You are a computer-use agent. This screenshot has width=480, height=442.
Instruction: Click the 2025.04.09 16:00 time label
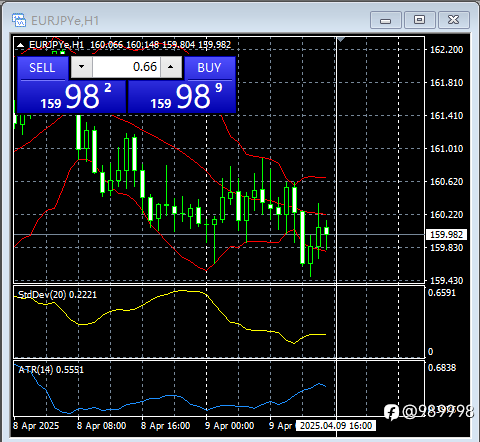[336, 426]
